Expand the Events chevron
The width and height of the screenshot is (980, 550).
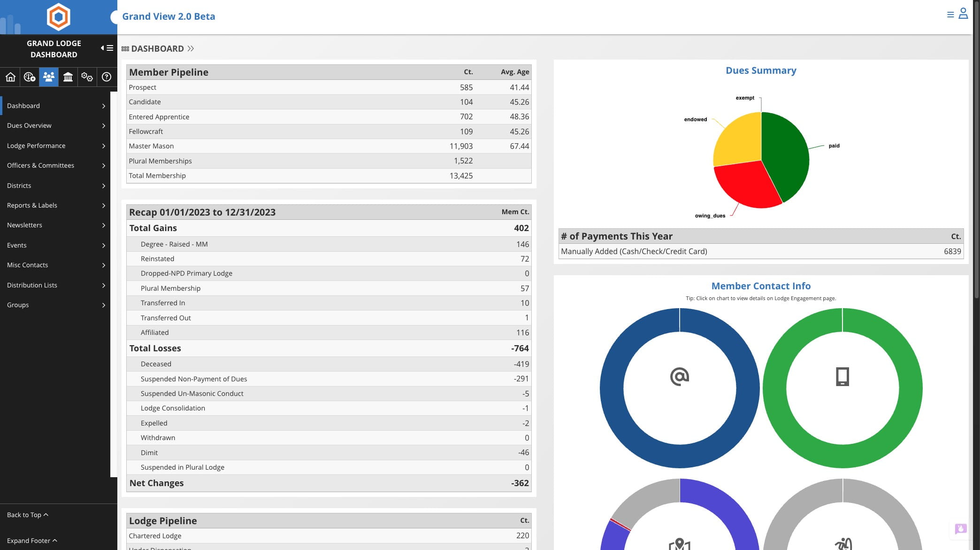tap(104, 246)
